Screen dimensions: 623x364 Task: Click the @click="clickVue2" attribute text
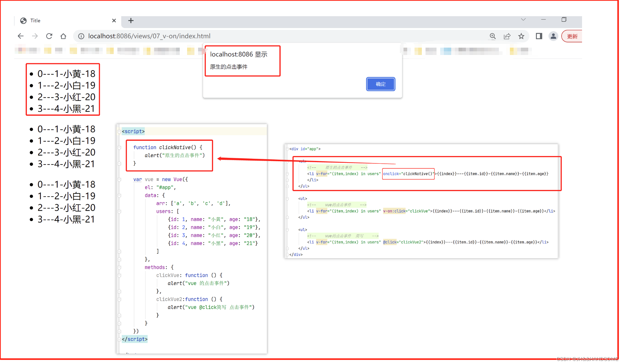point(403,242)
